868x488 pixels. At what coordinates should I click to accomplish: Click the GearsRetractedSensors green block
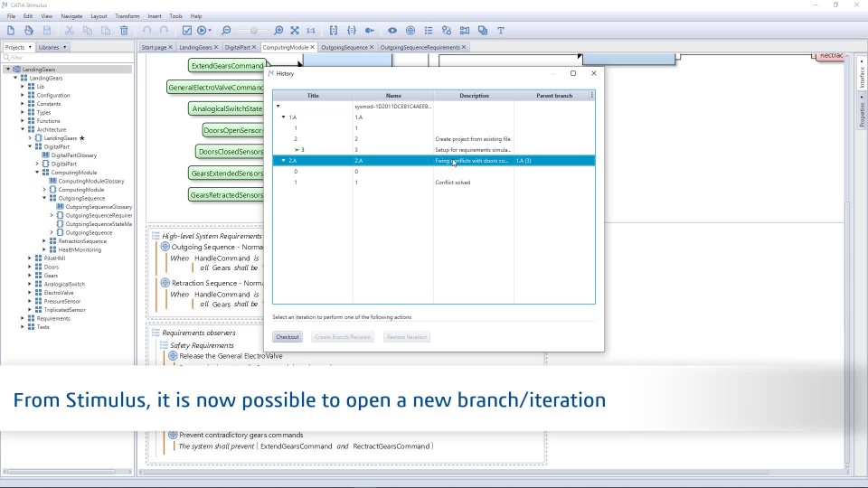coord(227,195)
